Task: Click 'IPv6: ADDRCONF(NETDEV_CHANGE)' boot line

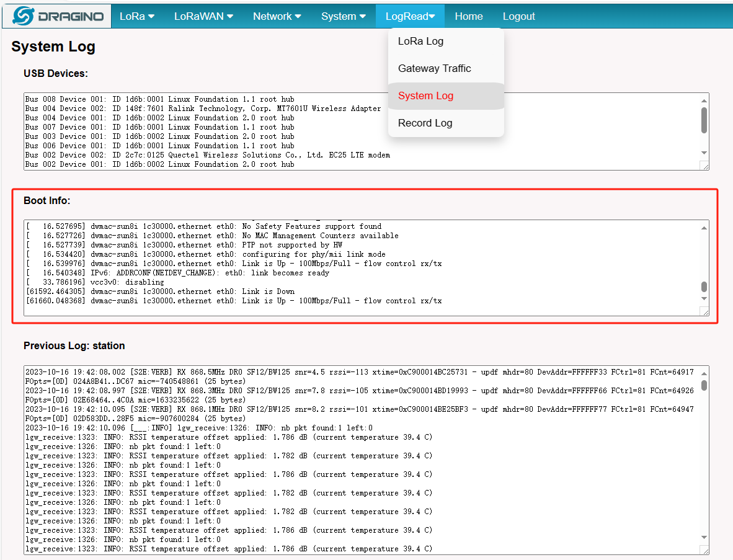Action: [x=177, y=273]
